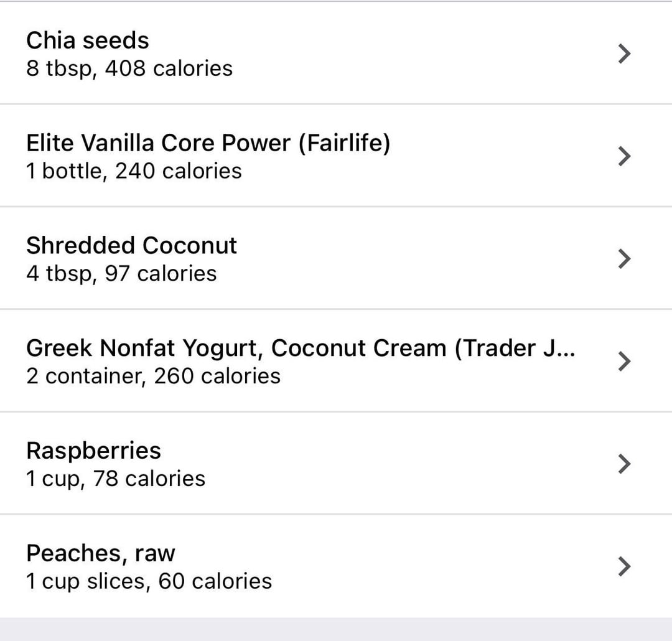672x641 pixels.
Task: Open the Chia seeds chevron arrow
Action: (625, 54)
